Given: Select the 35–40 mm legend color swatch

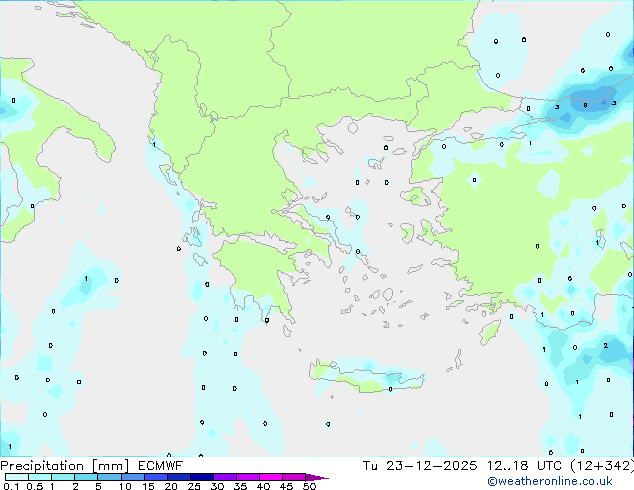Looking at the screenshot, I should tap(248, 477).
